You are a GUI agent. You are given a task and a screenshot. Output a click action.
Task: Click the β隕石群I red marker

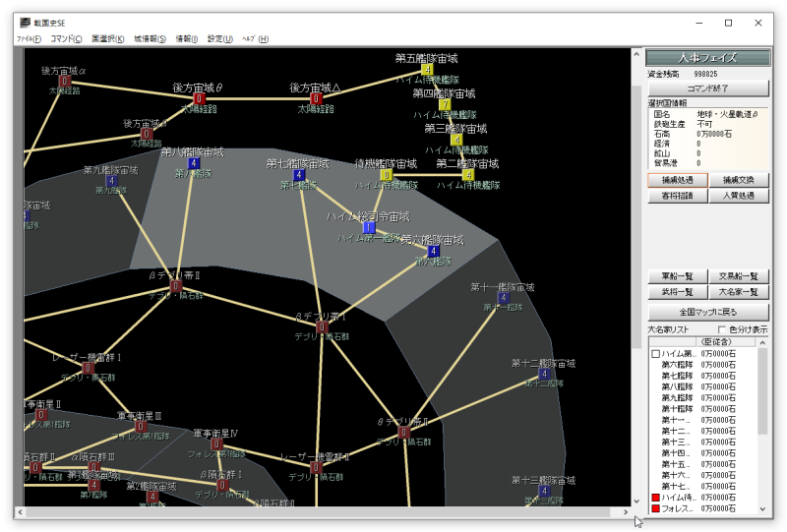(222, 485)
